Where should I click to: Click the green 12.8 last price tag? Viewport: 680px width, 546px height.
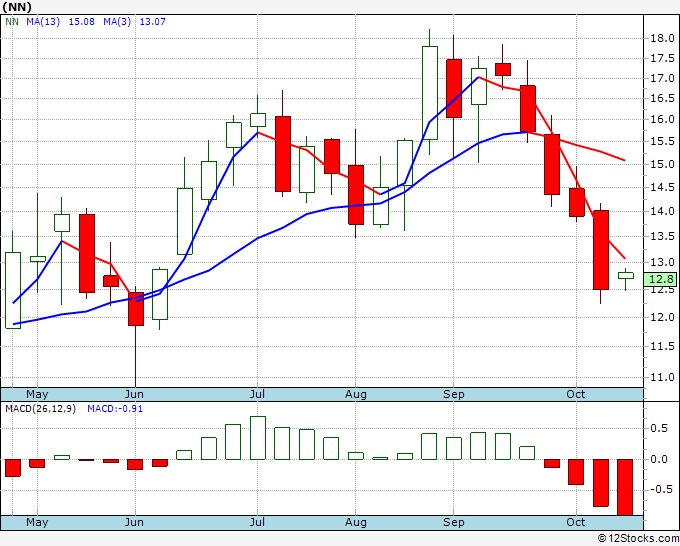(660, 279)
